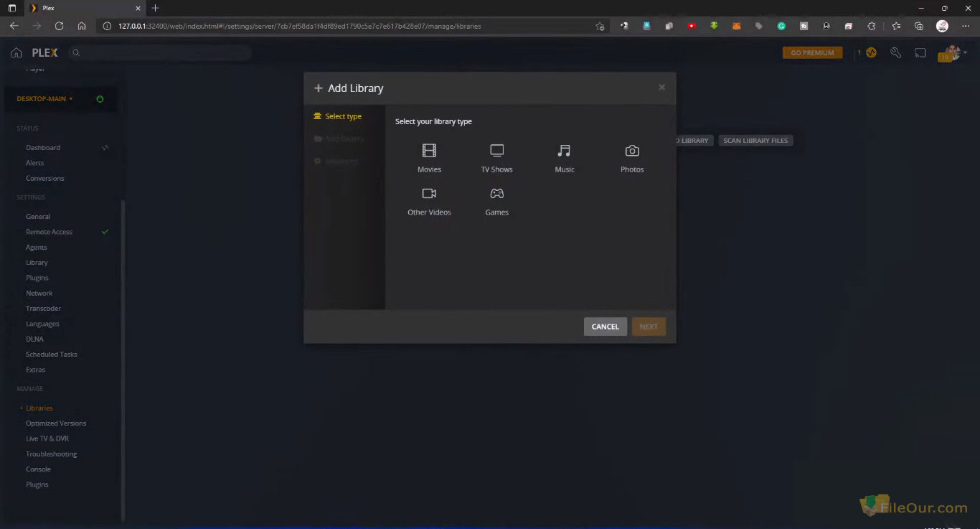Close the Add Library dialog
The image size is (980, 529).
[x=661, y=87]
